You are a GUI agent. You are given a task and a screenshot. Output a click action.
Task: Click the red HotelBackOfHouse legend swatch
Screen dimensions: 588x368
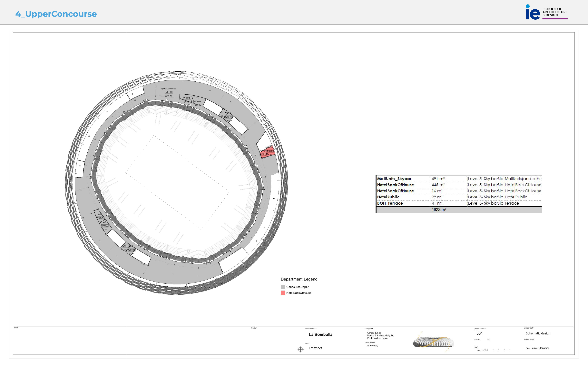[x=283, y=293]
